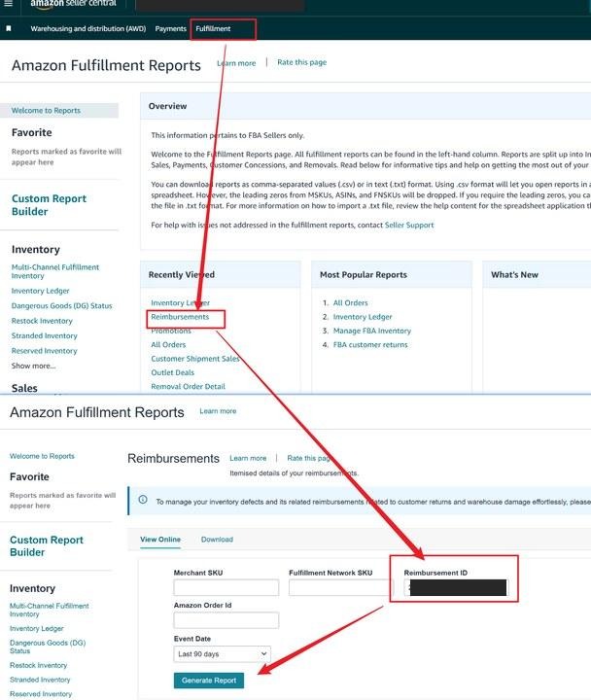This screenshot has height=700, width=591.
Task: Click the info icon in the reimbursements notice
Action: click(143, 500)
